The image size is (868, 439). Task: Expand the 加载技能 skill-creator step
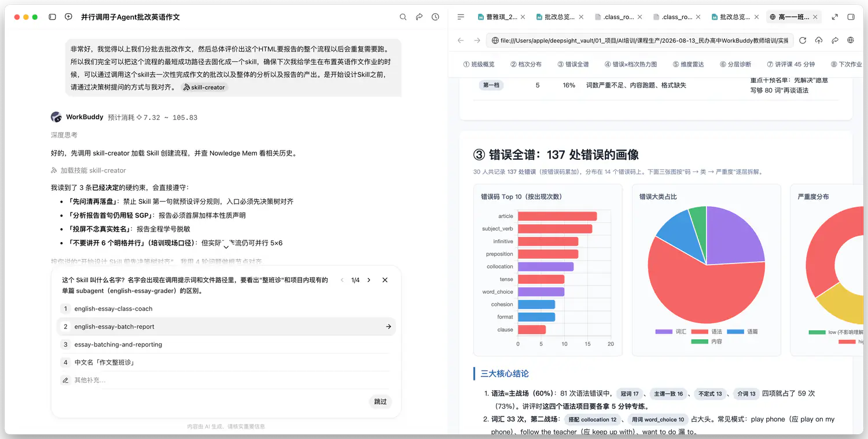coord(89,171)
